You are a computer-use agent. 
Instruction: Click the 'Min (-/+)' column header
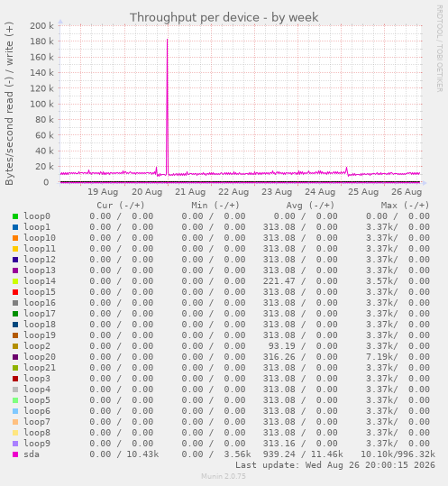215,206
